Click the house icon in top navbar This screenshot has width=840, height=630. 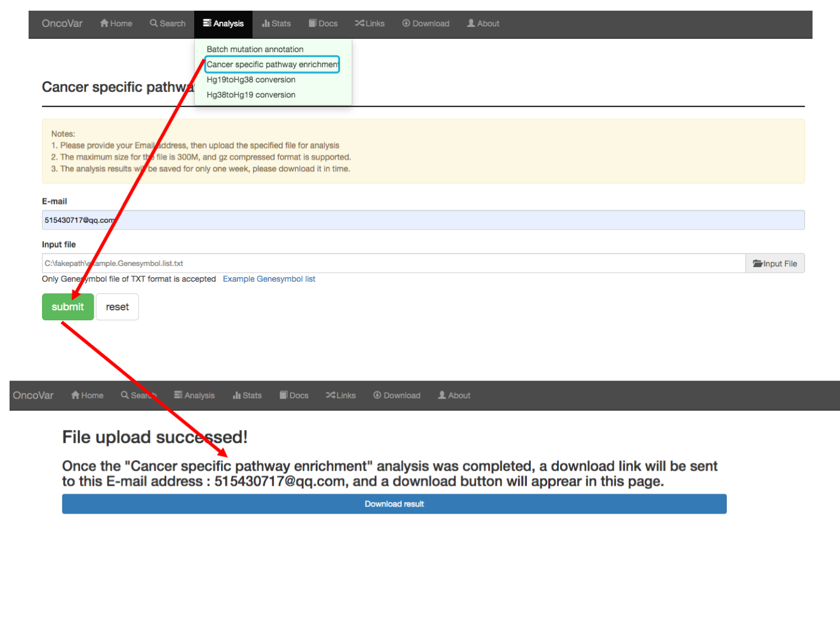(x=104, y=23)
